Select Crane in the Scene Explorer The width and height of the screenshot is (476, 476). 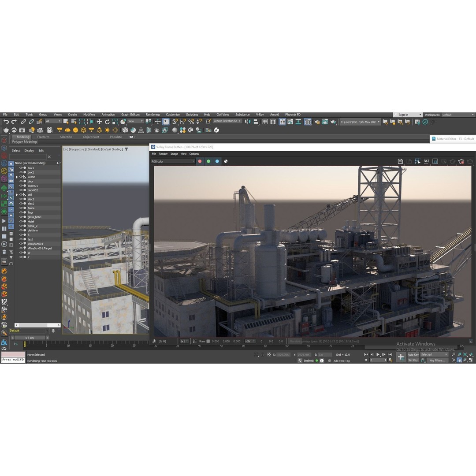click(x=31, y=176)
